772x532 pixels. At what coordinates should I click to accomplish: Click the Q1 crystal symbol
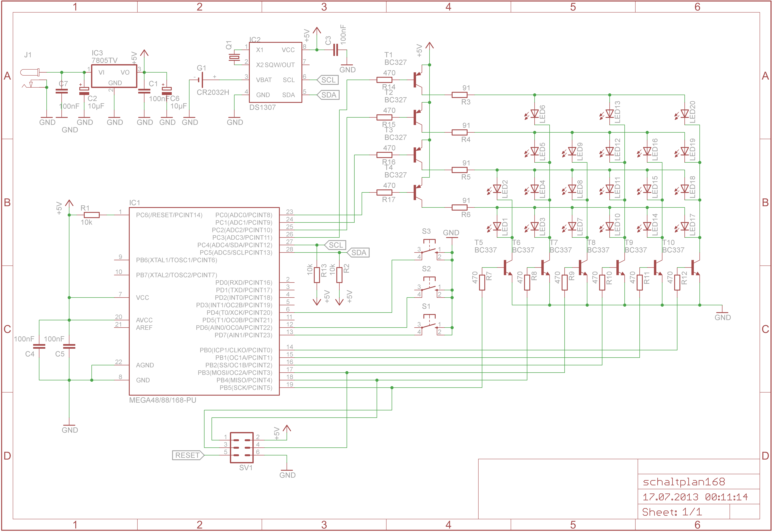pyautogui.click(x=234, y=57)
